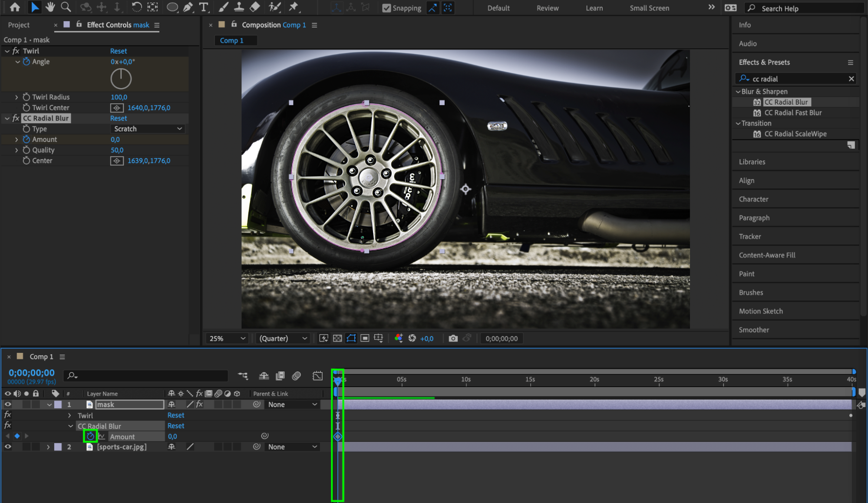
Task: Toggle the Snapping checkbox
Action: (386, 8)
